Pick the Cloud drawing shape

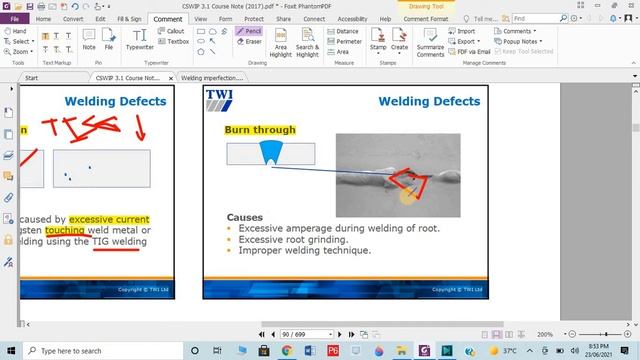(x=213, y=31)
